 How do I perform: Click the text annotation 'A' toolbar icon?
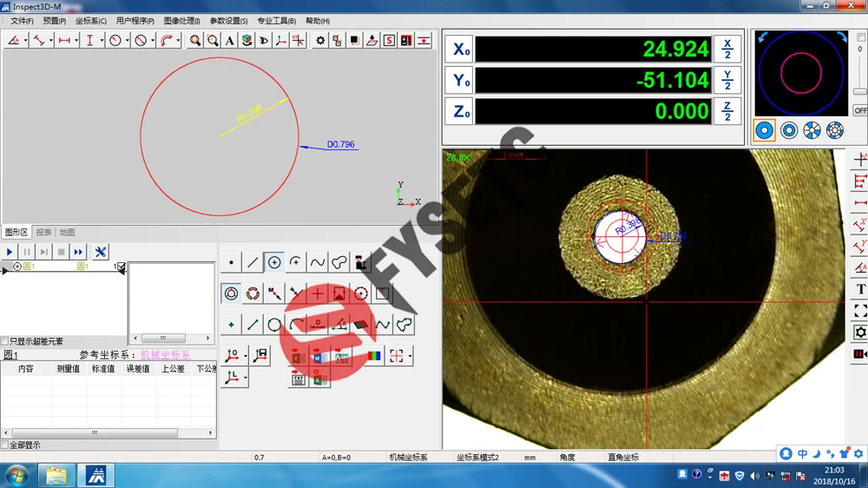coord(229,41)
